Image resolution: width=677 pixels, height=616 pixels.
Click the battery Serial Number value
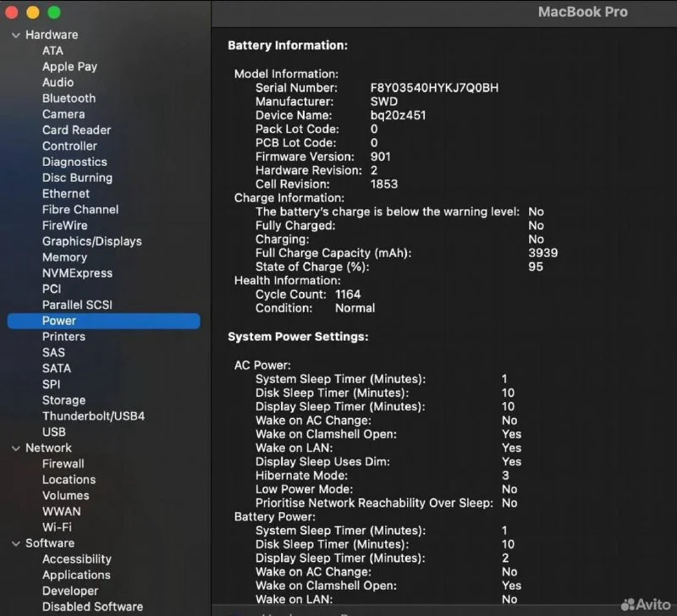[x=434, y=88]
